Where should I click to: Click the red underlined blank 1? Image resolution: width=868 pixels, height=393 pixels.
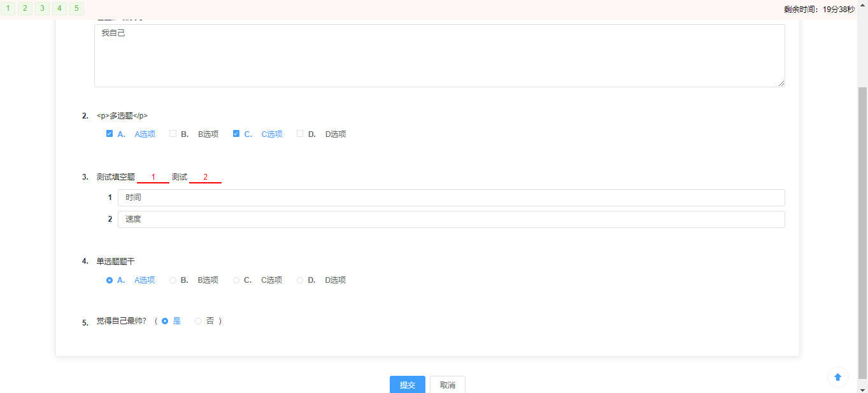pyautogui.click(x=153, y=177)
